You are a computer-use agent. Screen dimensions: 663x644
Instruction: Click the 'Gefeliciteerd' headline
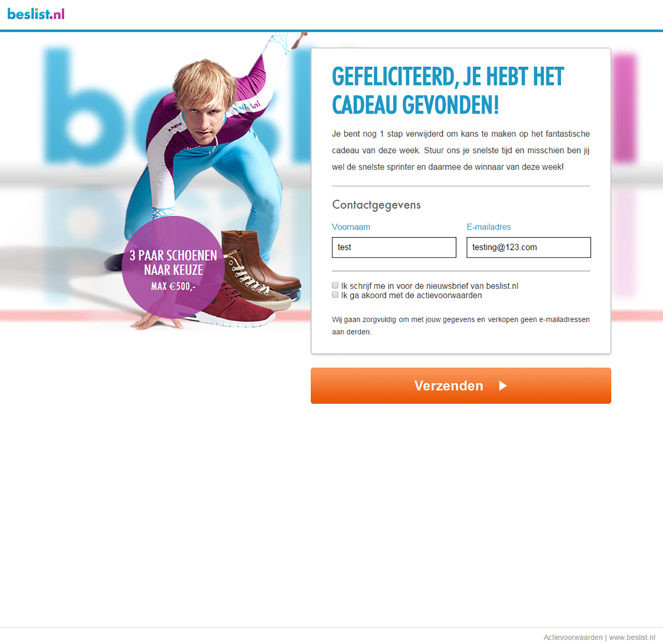448,91
